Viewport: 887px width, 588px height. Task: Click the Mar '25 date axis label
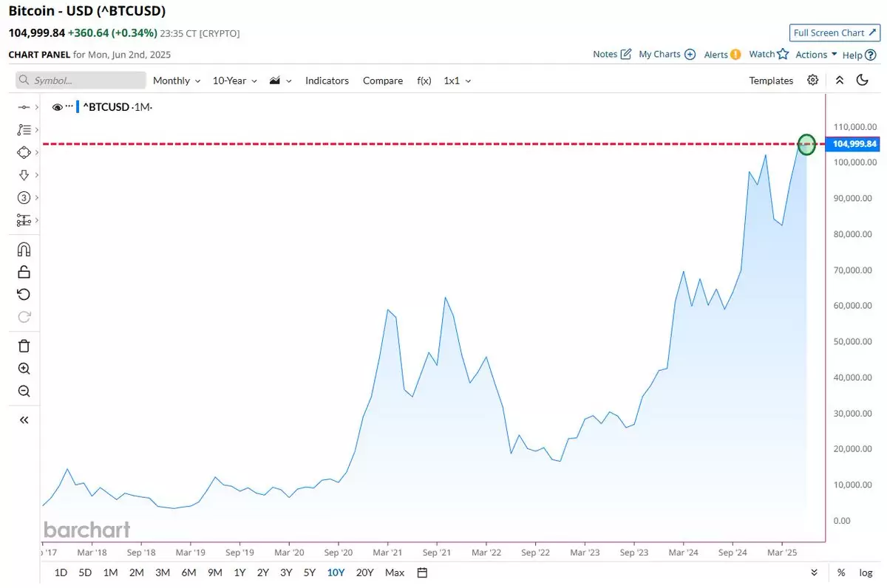[x=781, y=553]
